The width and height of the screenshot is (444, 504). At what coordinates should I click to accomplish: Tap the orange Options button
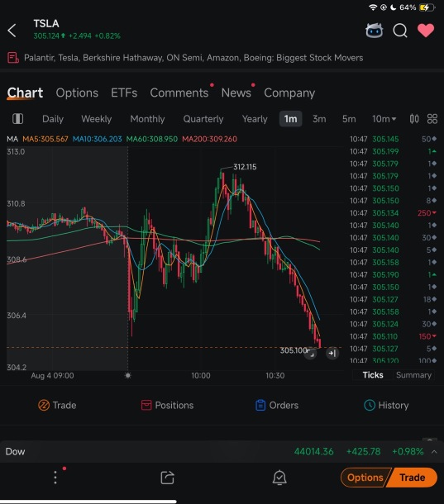pos(365,478)
